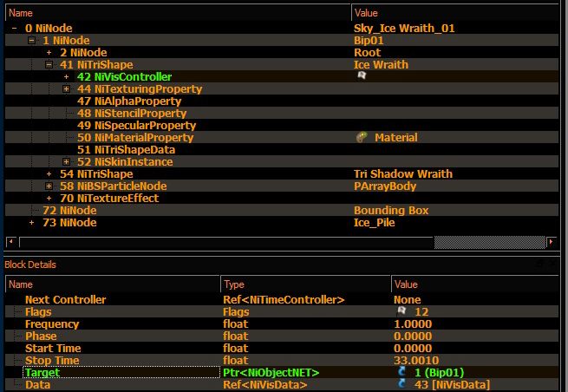Expand the 73 NiNode Ice_Pile branch
Screen dimensions: 568x392
(x=31, y=222)
